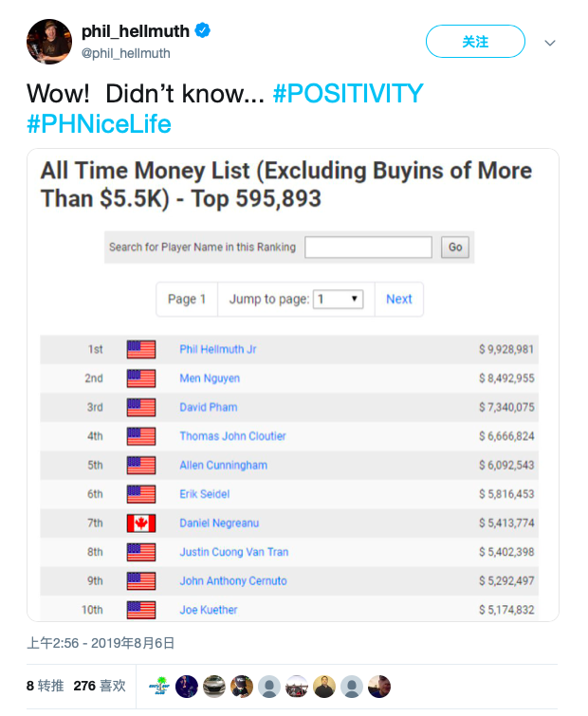588x716 pixels.
Task: Open the #POSITIVITY hashtag
Action: pyautogui.click(x=347, y=94)
